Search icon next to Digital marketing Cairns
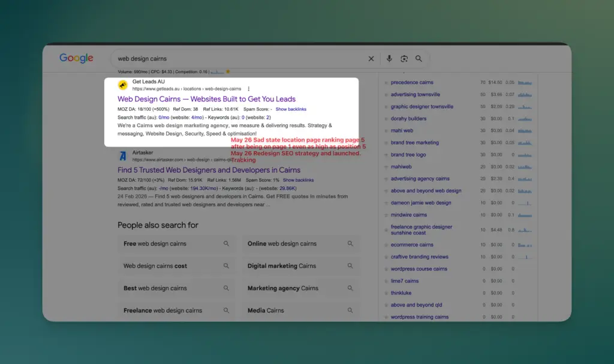This screenshot has width=614, height=364. point(350,266)
